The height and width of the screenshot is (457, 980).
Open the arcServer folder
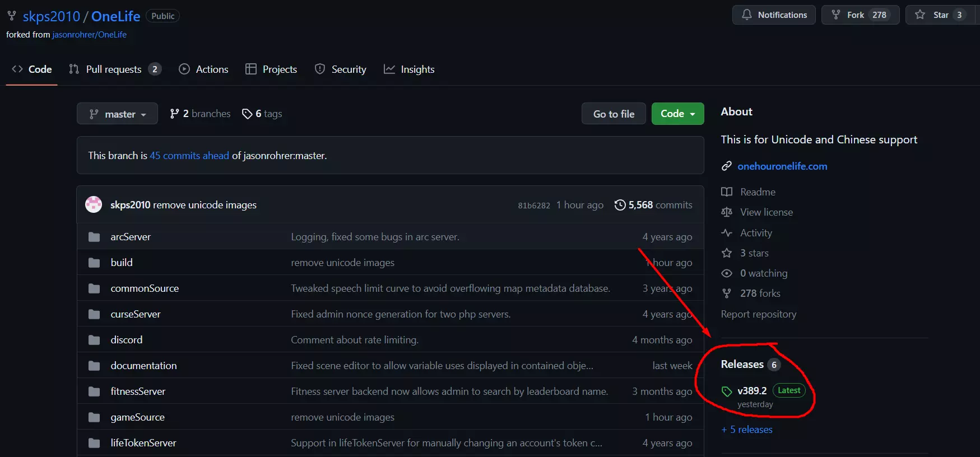(131, 237)
